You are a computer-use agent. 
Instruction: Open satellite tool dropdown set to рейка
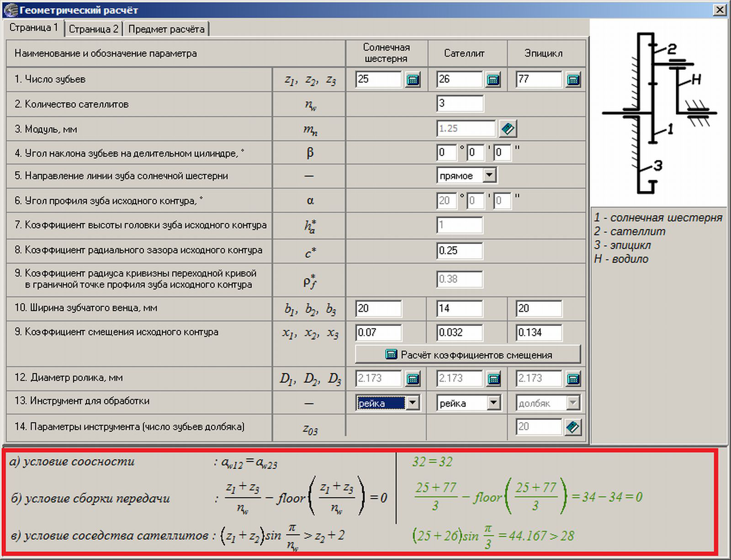[x=493, y=403]
